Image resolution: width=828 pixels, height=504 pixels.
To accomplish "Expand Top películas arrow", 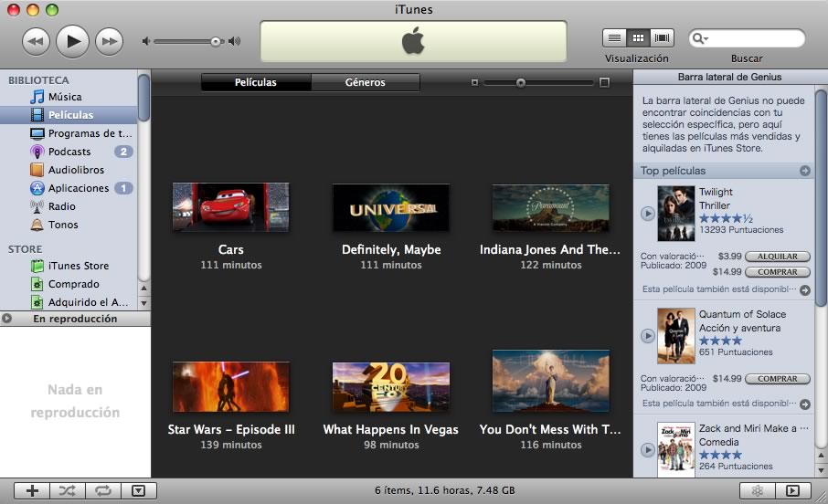I will pyautogui.click(x=805, y=171).
